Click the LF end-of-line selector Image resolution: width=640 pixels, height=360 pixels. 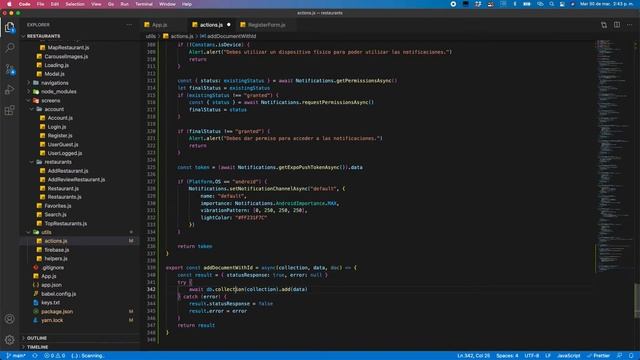[x=548, y=356]
